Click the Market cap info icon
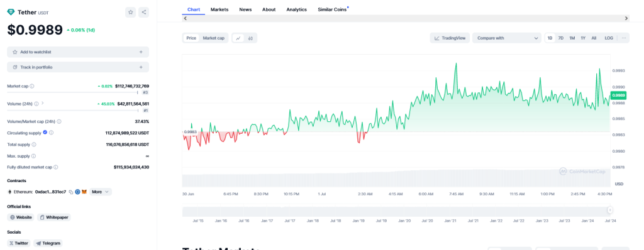This screenshot has width=644, height=250. (32, 86)
